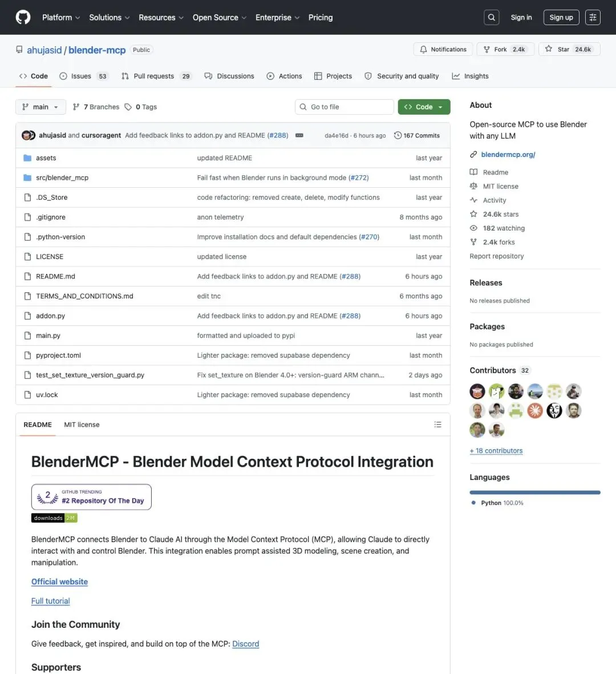Click the header settings sliders icon

coord(593,17)
